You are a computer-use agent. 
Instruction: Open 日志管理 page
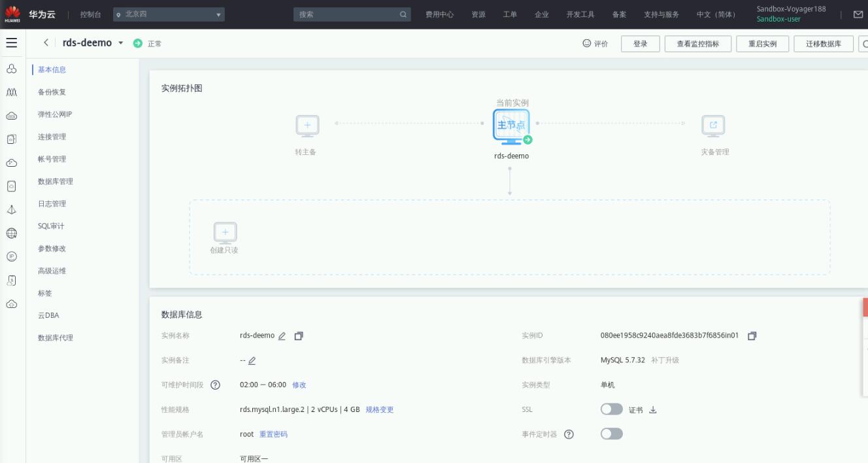[52, 203]
